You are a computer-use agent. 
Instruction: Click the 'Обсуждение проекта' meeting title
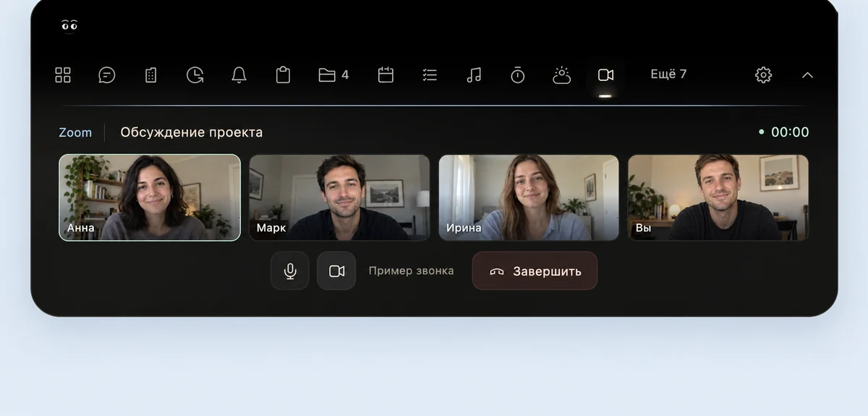pyautogui.click(x=192, y=132)
